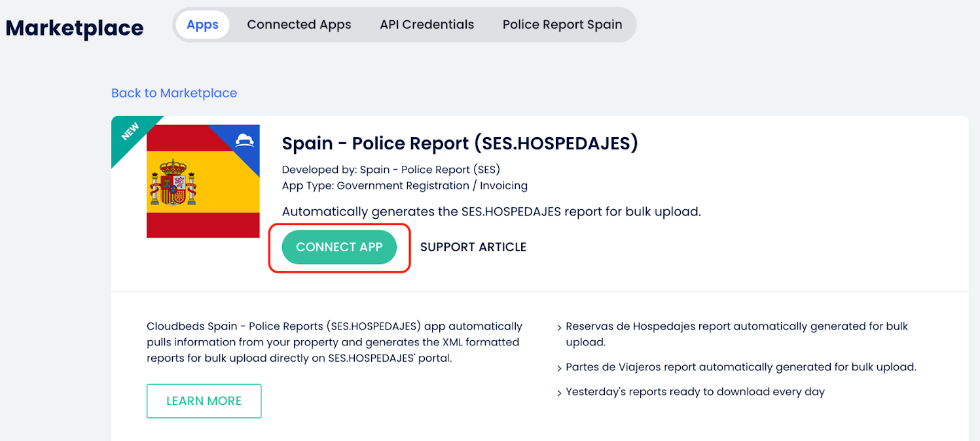The image size is (980, 441).
Task: Click the Developed by Spain - Police Report text
Action: tap(391, 170)
